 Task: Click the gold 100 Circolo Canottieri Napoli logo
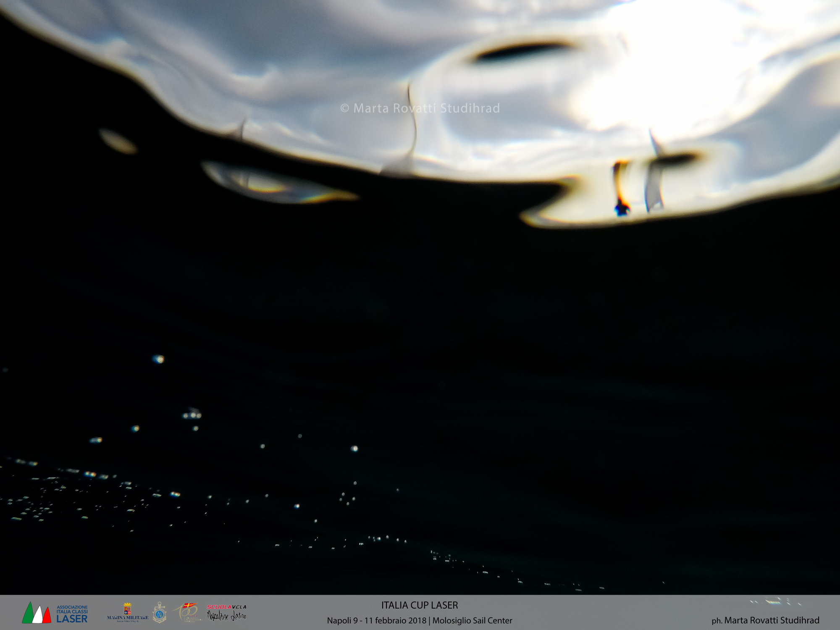click(x=186, y=612)
